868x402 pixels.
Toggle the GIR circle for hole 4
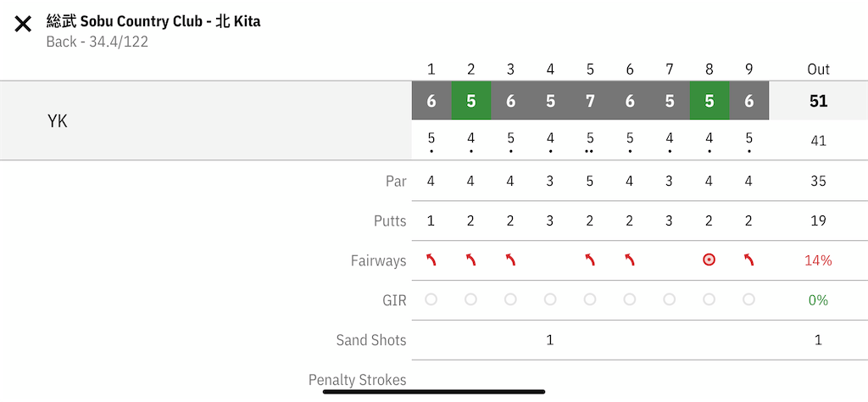point(550,299)
